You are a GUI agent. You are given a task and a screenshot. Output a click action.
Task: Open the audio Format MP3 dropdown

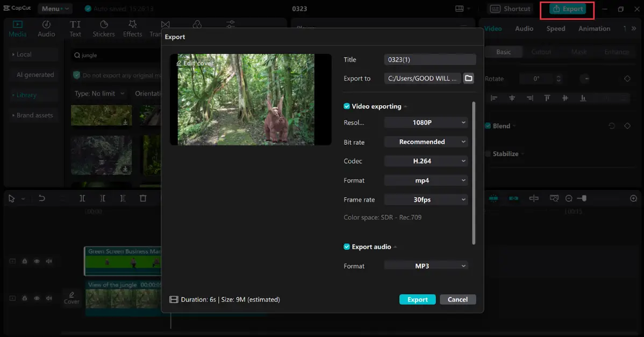point(426,266)
